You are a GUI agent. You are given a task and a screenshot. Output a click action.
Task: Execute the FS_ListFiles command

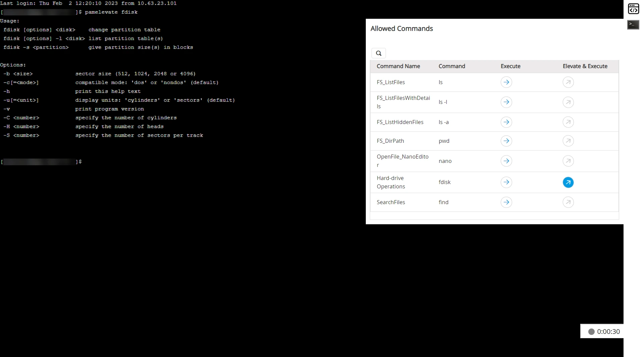point(506,82)
